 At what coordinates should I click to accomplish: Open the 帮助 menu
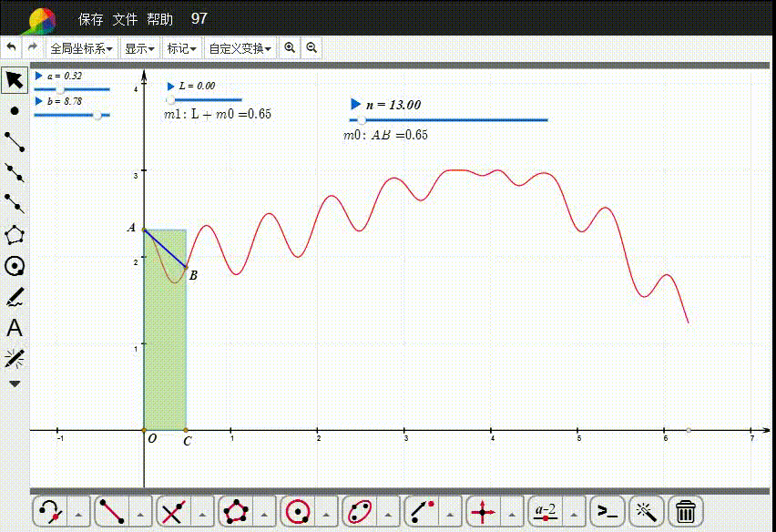(160, 19)
